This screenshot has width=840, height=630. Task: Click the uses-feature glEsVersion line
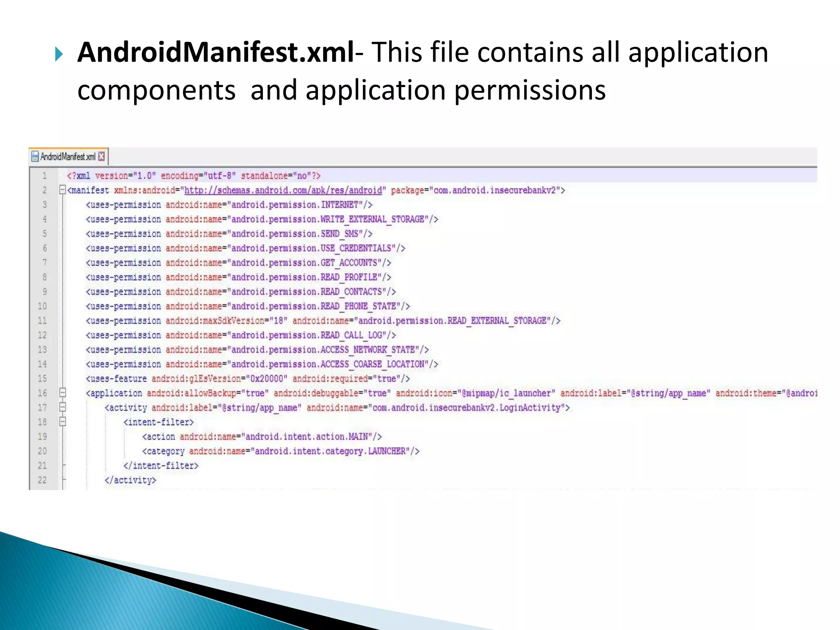point(248,379)
